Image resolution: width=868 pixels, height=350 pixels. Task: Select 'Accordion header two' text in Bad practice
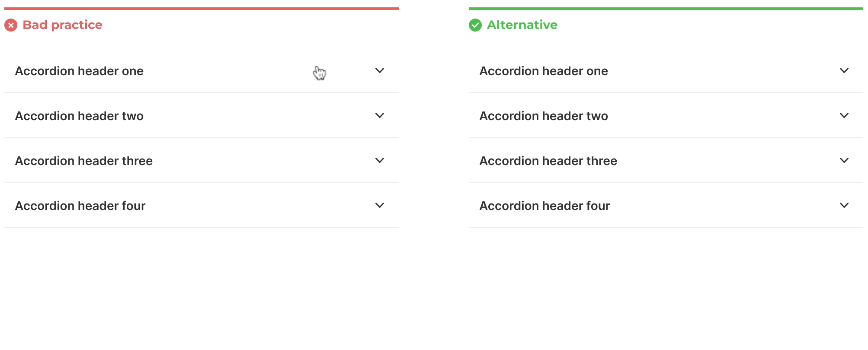pos(79,116)
